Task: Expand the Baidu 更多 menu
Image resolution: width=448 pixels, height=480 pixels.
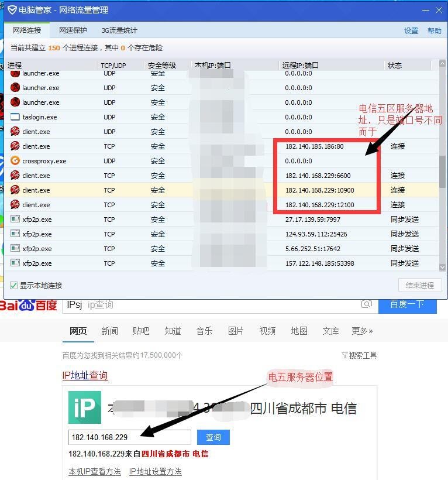Action: [x=362, y=331]
